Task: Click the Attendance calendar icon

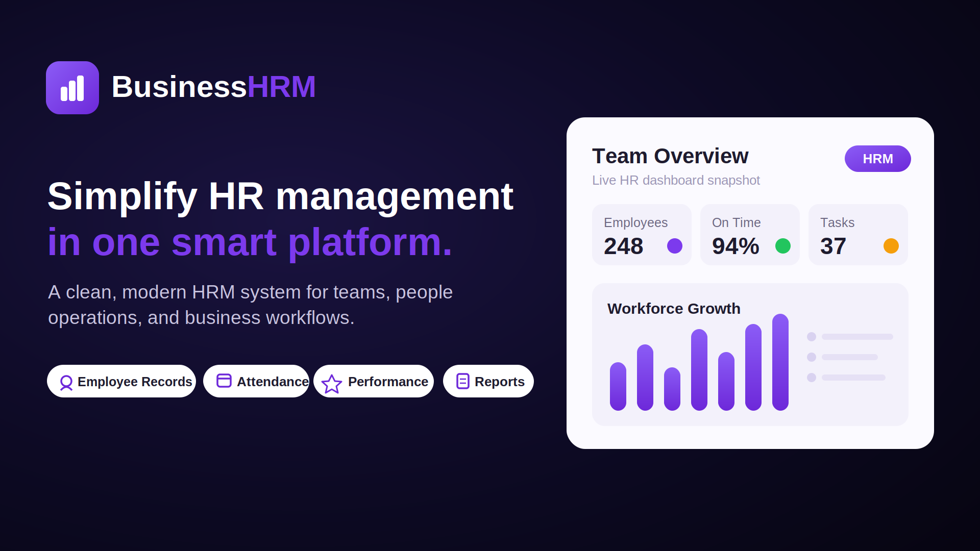Action: [x=224, y=381]
